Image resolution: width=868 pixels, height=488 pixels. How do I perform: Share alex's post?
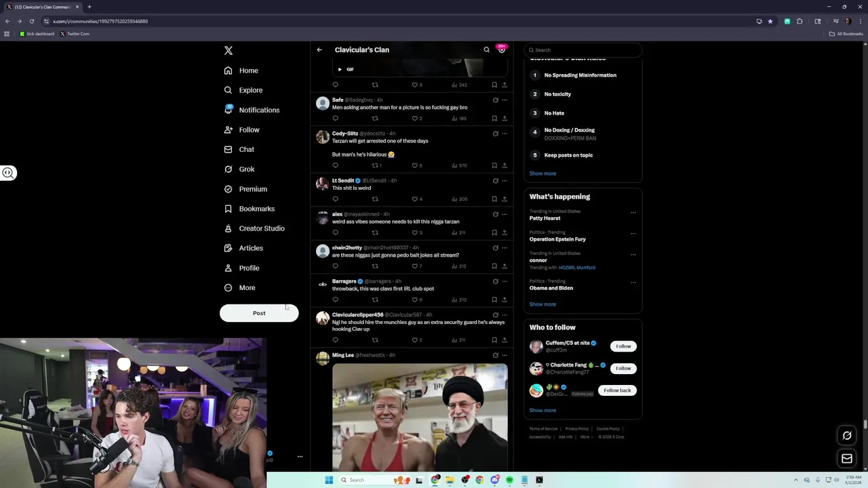pos(505,232)
